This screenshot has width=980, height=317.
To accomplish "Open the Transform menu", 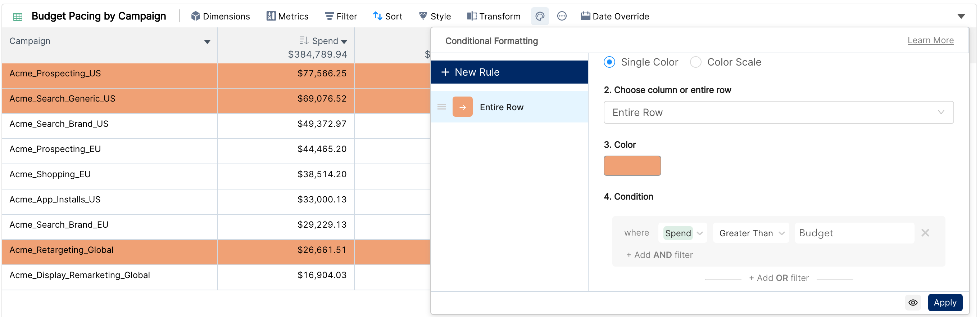I will [x=494, y=16].
